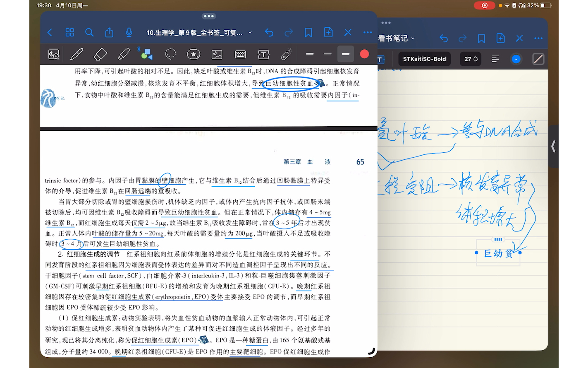Viewport: 588px width, 368px height.
Task: Add a new page in left document
Action: (328, 32)
